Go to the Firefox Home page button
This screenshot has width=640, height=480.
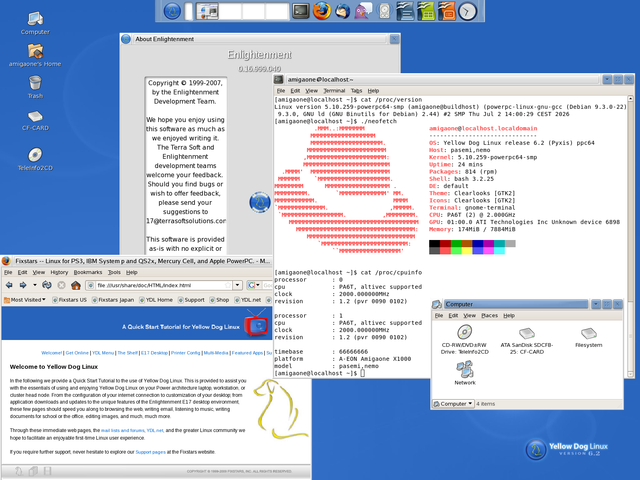(76, 285)
